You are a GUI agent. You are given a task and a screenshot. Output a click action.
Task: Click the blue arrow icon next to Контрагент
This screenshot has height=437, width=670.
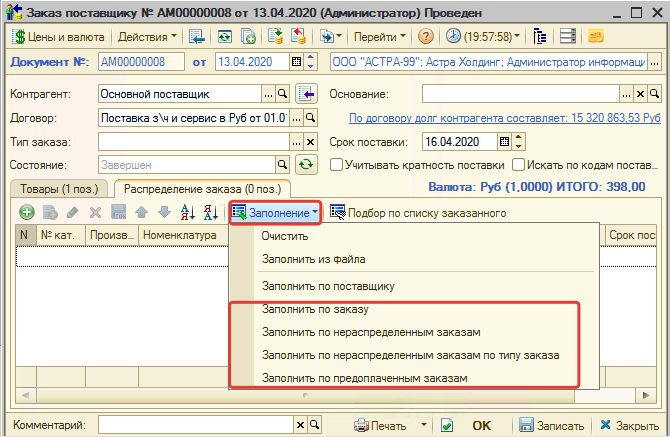[x=306, y=94]
